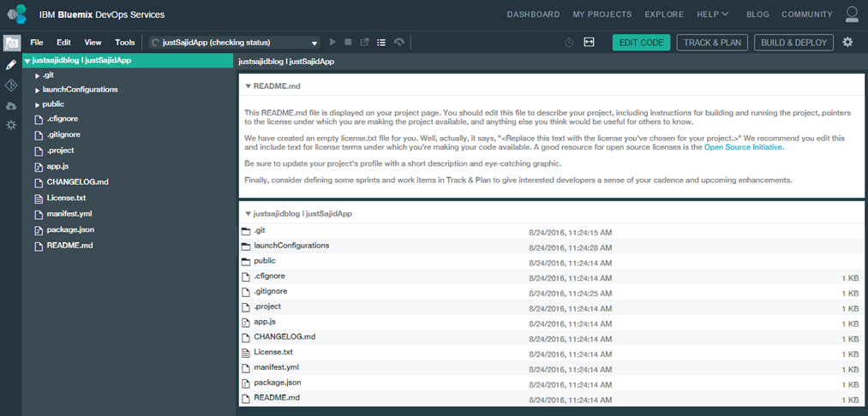Click the TRACK & PLAN button
The height and width of the screenshot is (416, 868).
(712, 43)
